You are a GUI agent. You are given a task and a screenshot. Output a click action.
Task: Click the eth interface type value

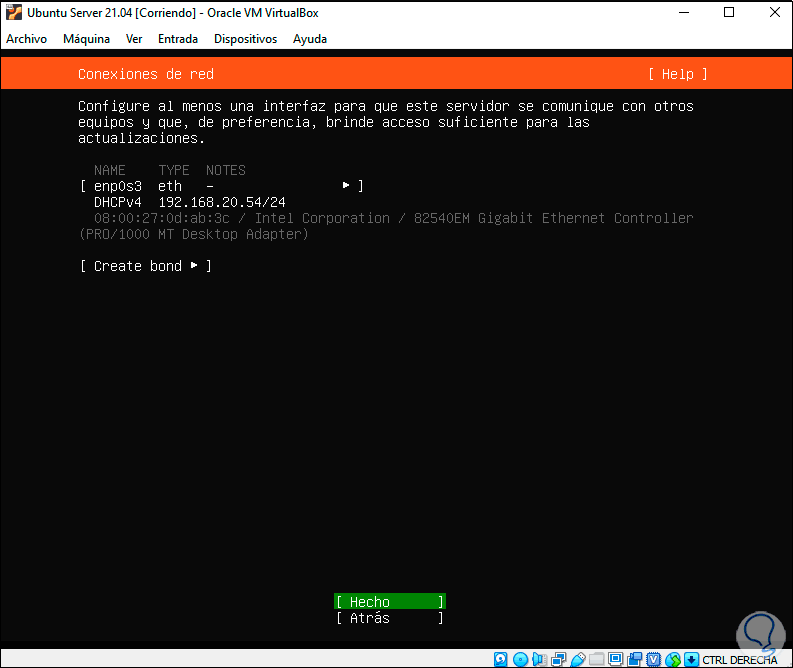[170, 186]
